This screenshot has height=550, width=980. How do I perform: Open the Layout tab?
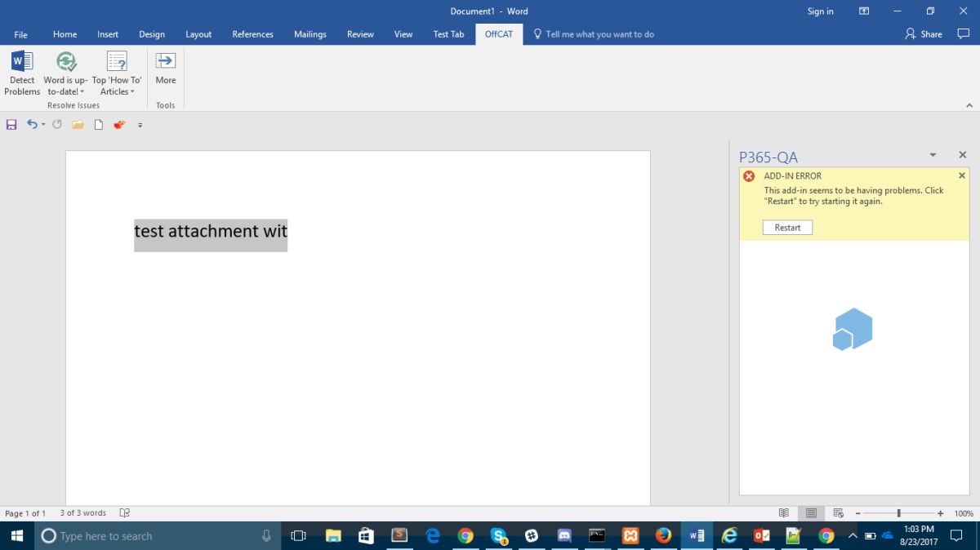tap(198, 34)
